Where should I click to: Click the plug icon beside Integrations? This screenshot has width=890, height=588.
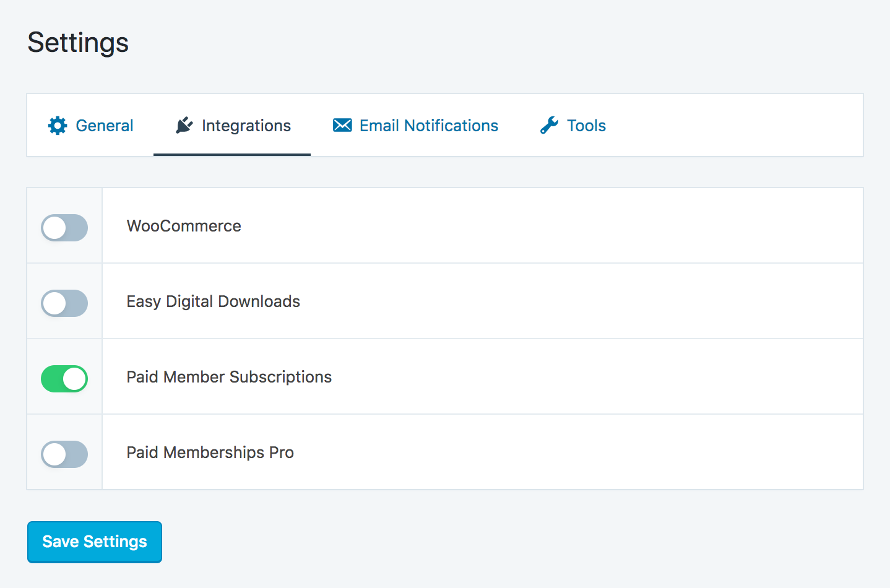184,126
